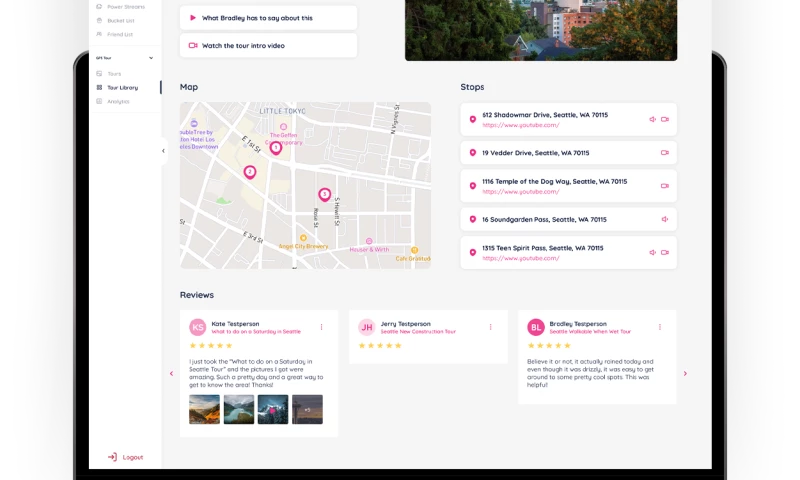Viewport: 800px width, 480px height.
Task: Play audio for 16 Soundgarden Pass stop
Action: [x=665, y=219]
